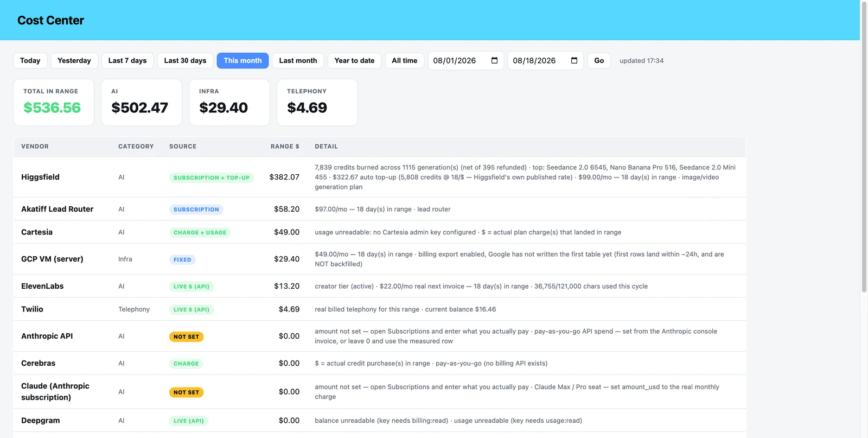
Task: Show costs for Last month
Action: click(298, 61)
